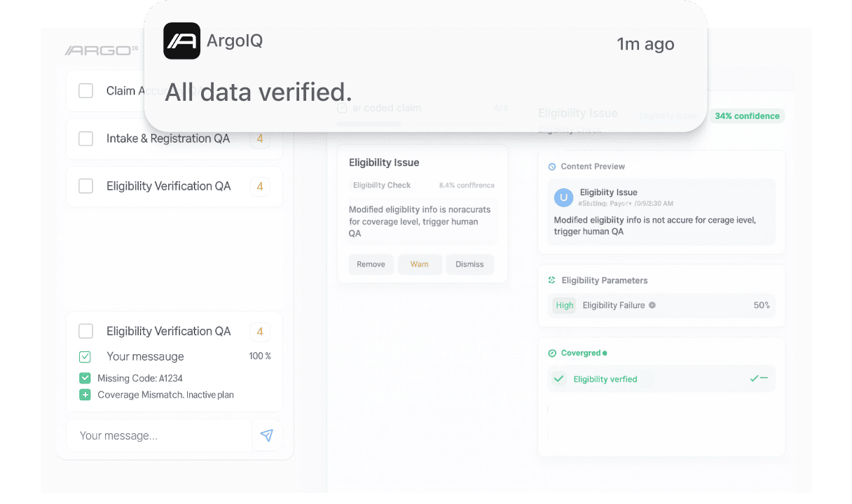Click the "100 %" value

[260, 356]
